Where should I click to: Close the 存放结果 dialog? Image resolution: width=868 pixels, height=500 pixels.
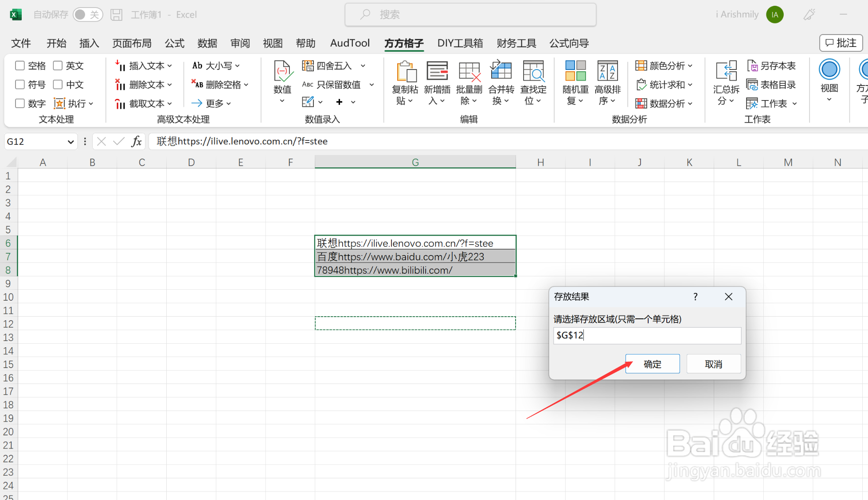(728, 297)
